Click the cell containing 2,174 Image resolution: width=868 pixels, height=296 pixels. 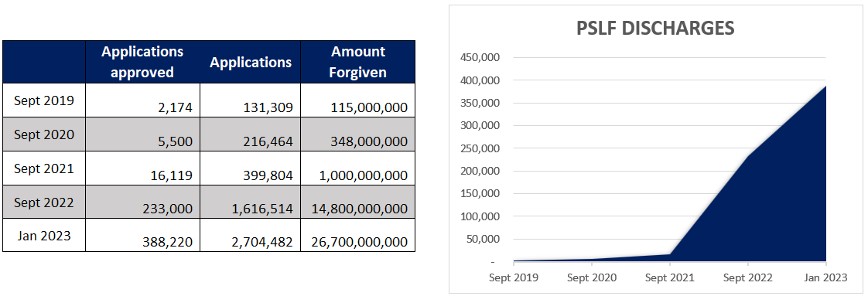[143, 100]
